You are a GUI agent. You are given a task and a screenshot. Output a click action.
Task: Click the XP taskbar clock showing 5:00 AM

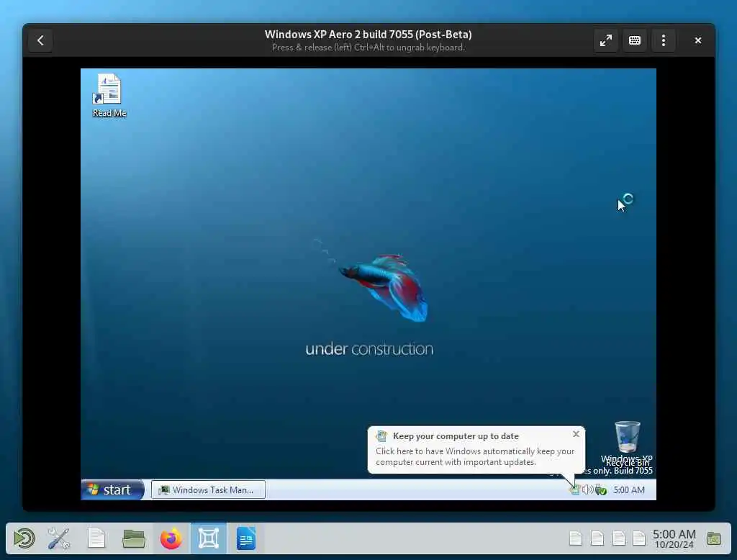629,490
